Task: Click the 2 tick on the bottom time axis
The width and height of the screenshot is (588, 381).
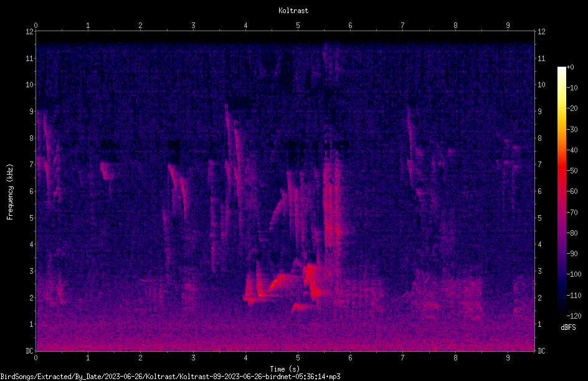Action: 141,358
